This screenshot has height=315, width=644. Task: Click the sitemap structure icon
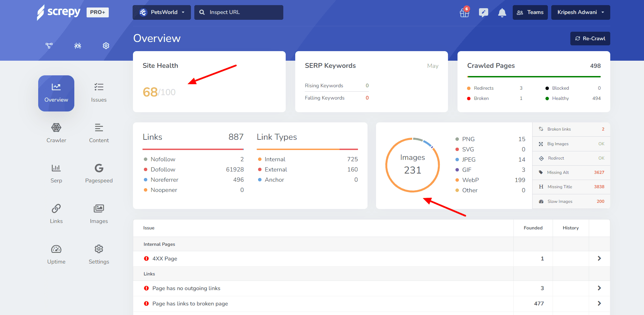pyautogui.click(x=49, y=46)
